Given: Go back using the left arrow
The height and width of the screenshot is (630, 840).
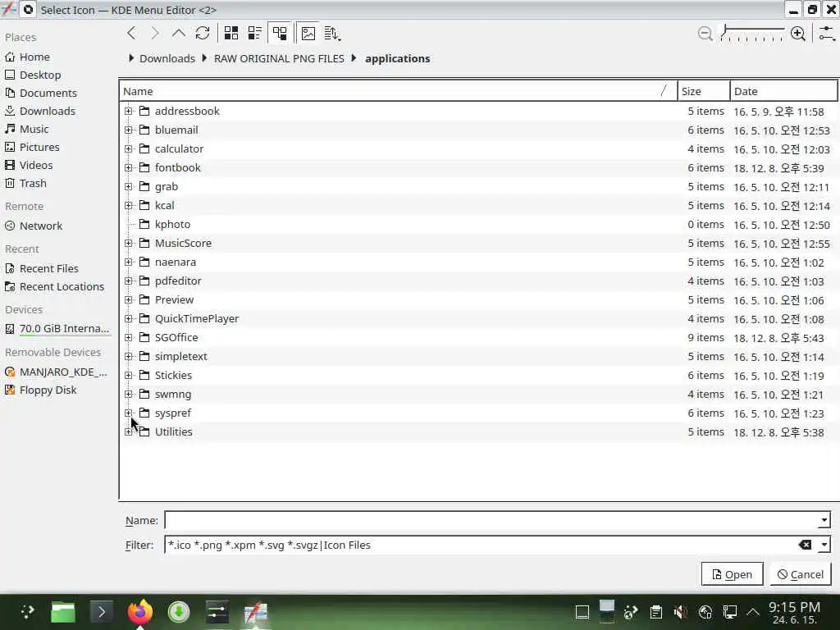Looking at the screenshot, I should coord(131,33).
